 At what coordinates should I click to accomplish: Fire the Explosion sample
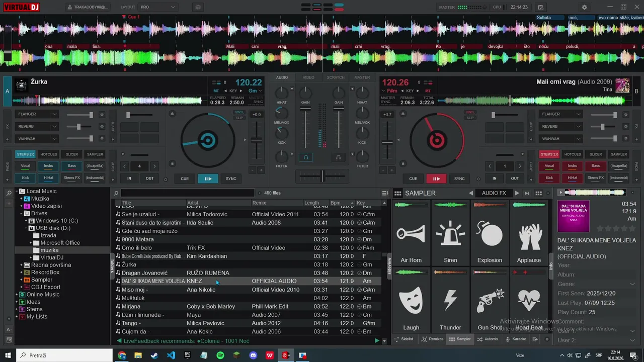(490, 233)
